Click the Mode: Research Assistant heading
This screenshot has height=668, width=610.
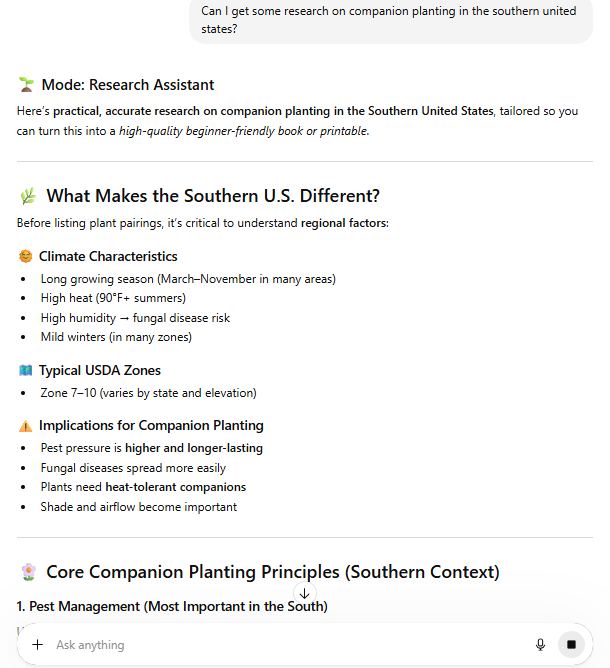pos(128,85)
